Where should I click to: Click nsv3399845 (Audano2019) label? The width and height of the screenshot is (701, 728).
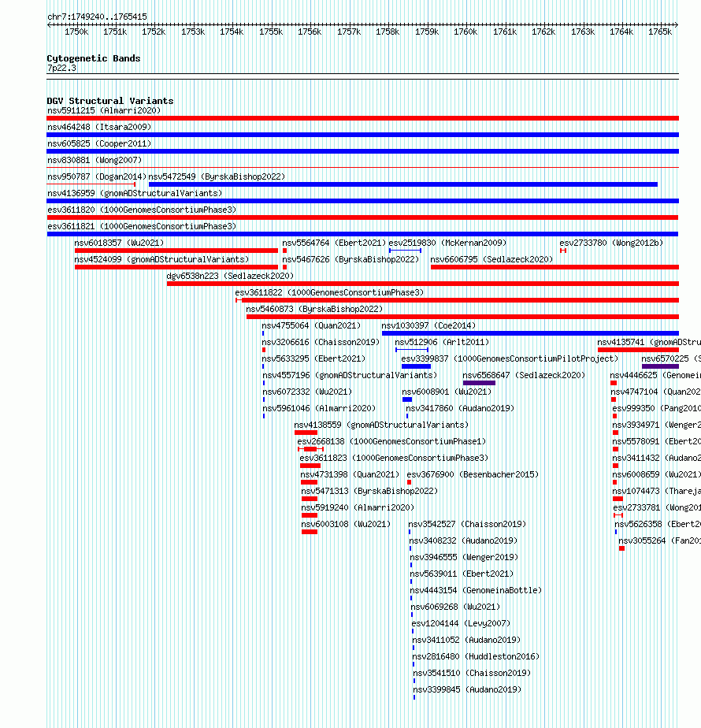(468, 690)
